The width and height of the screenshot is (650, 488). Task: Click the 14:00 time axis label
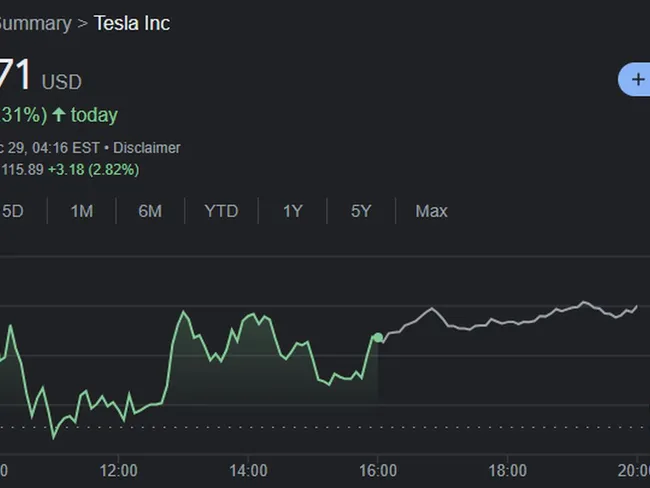(248, 470)
